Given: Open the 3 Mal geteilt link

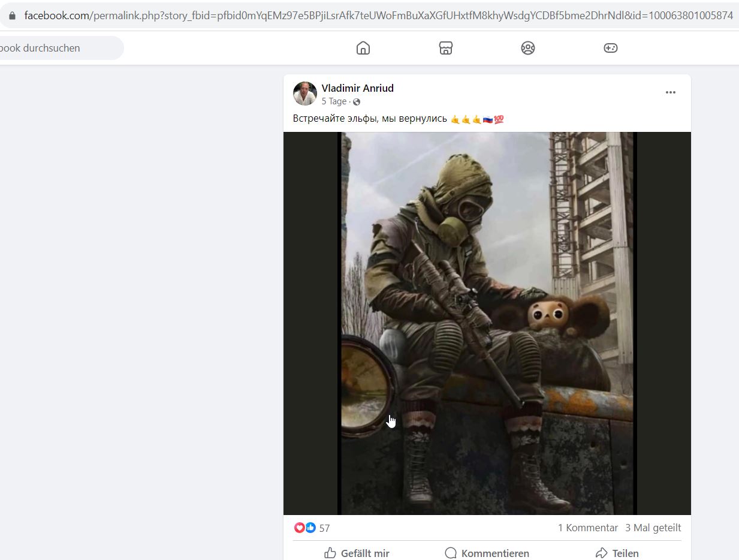Looking at the screenshot, I should pos(653,528).
